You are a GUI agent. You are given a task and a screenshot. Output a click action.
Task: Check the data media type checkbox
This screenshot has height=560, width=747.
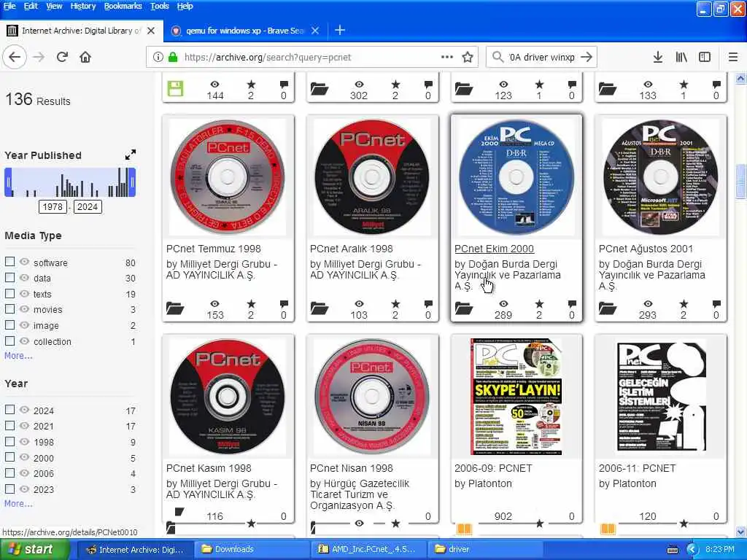tap(9, 278)
